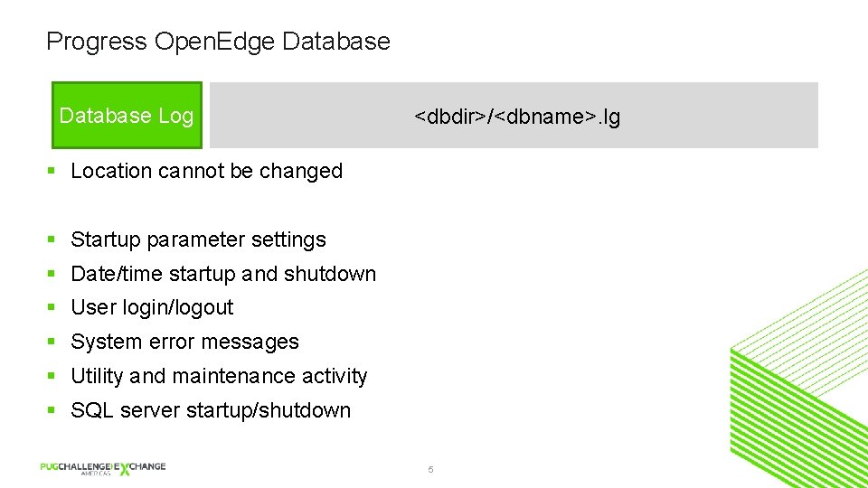Click the PUG Challenge Exchange logo
This screenshot has width=868, height=488.
pyautogui.click(x=102, y=468)
